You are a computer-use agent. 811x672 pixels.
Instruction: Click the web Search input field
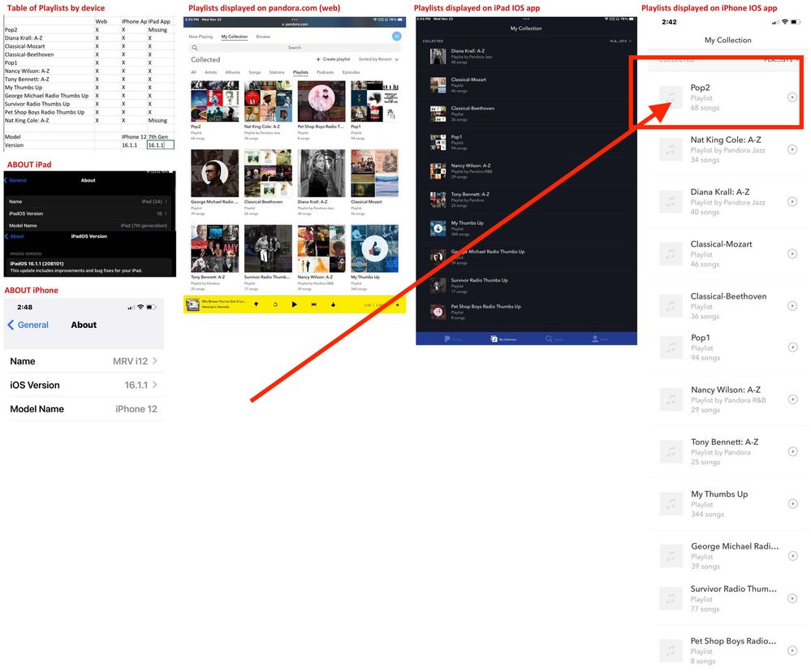coord(295,48)
